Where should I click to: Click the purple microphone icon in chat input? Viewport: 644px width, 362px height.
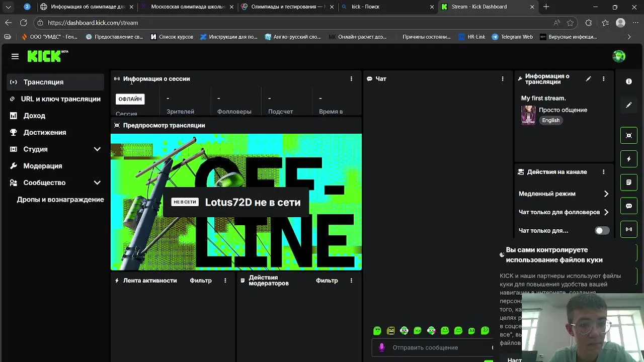(x=381, y=347)
